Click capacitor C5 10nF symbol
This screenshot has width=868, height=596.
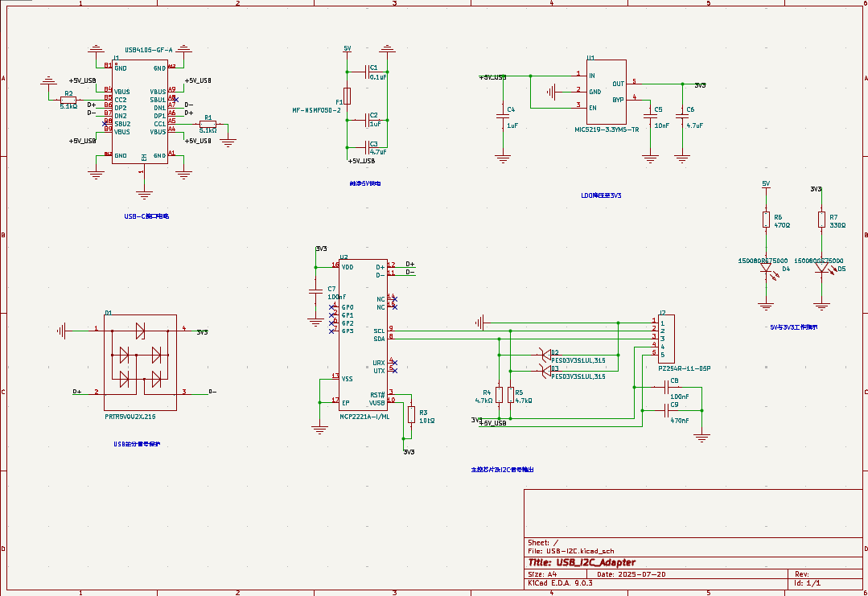click(x=650, y=116)
